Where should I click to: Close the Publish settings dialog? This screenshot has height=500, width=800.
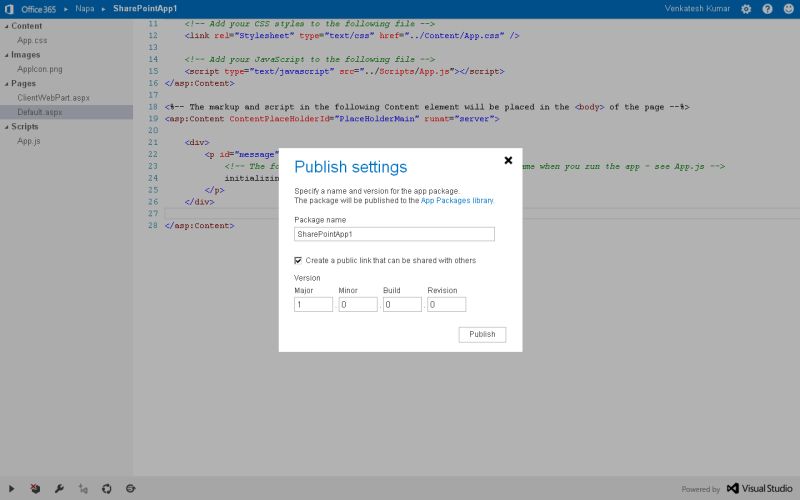(x=508, y=160)
